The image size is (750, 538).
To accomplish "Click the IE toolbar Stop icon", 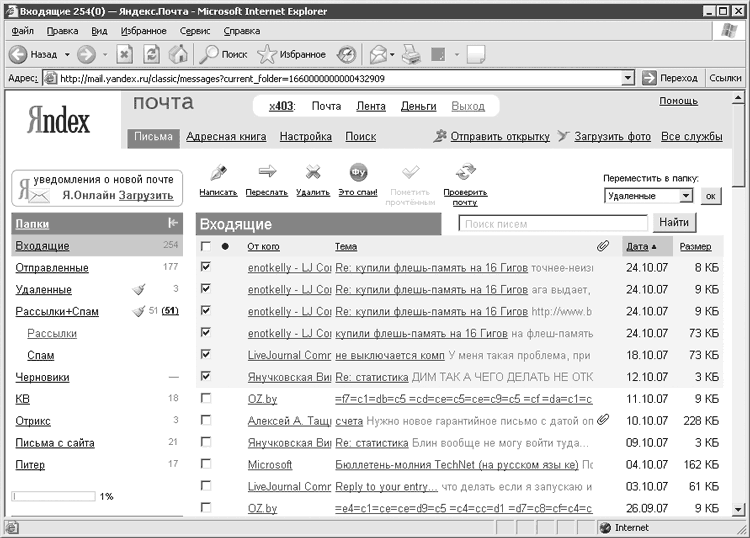I will [x=125, y=54].
